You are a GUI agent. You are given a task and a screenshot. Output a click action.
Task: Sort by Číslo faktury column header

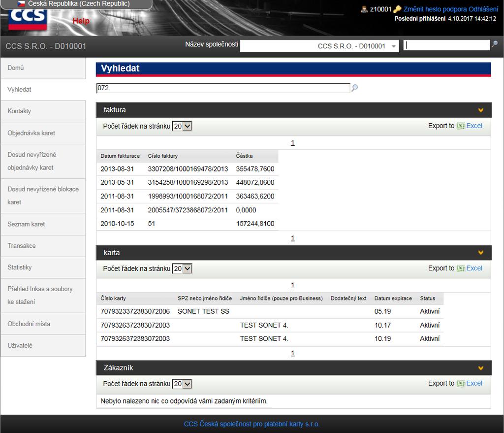162,156
